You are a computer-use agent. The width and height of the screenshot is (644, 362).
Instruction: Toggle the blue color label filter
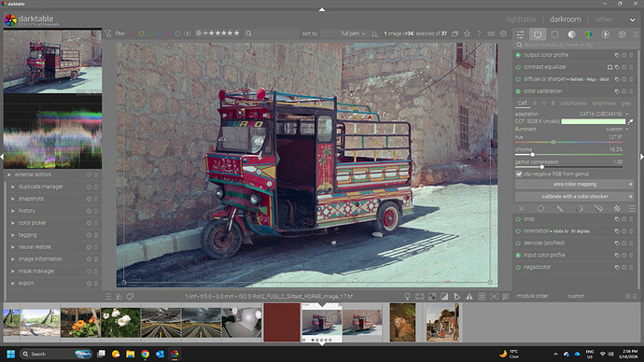[x=160, y=34]
